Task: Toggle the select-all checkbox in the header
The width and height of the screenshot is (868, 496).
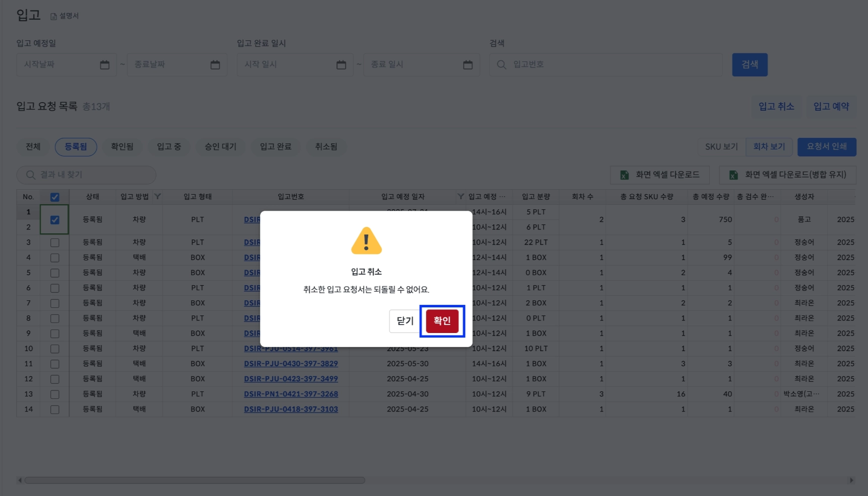Action: click(55, 197)
